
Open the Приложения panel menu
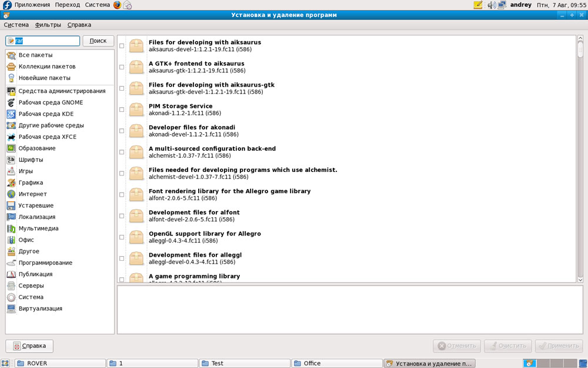pyautogui.click(x=32, y=5)
